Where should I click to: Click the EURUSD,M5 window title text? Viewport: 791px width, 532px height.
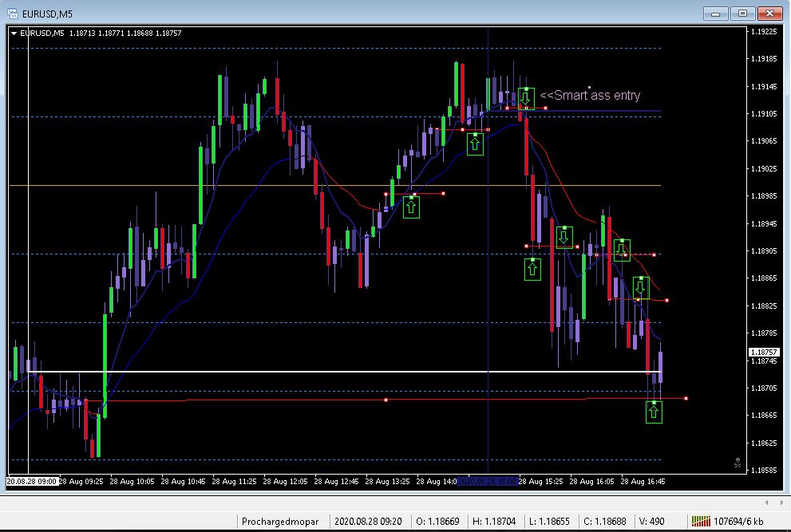click(47, 14)
